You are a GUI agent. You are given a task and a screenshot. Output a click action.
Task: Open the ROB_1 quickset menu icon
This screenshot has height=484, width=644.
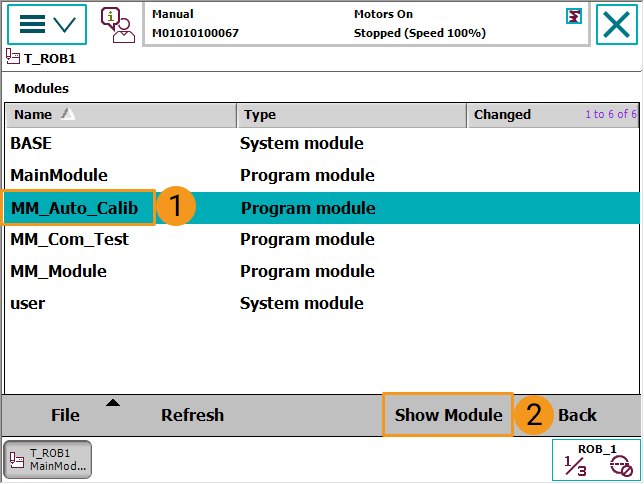pos(596,460)
